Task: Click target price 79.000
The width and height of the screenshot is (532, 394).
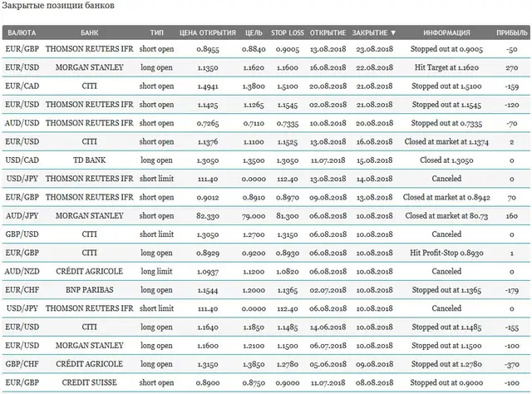Action: [x=254, y=216]
